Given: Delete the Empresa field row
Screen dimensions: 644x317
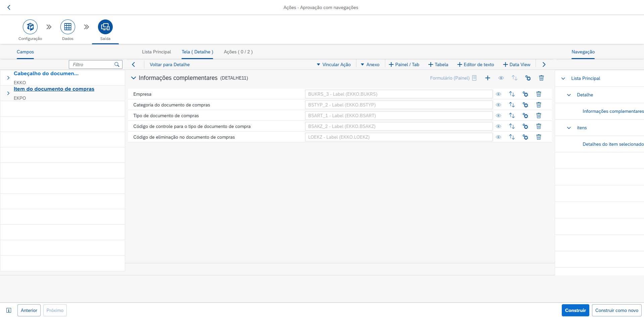Looking at the screenshot, I should [x=539, y=94].
